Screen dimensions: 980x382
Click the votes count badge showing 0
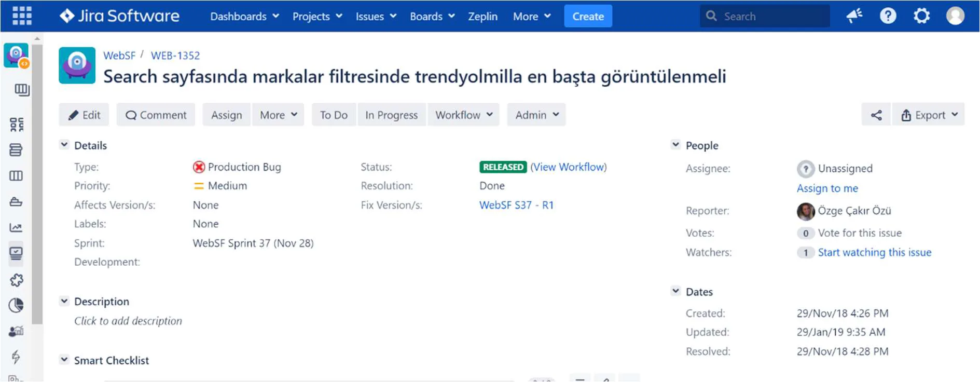805,234
